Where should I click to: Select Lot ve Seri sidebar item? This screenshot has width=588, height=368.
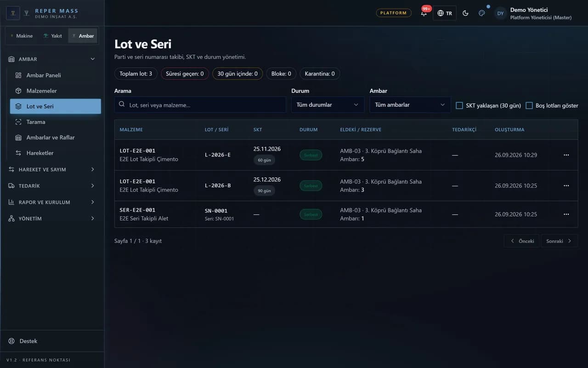pyautogui.click(x=55, y=106)
